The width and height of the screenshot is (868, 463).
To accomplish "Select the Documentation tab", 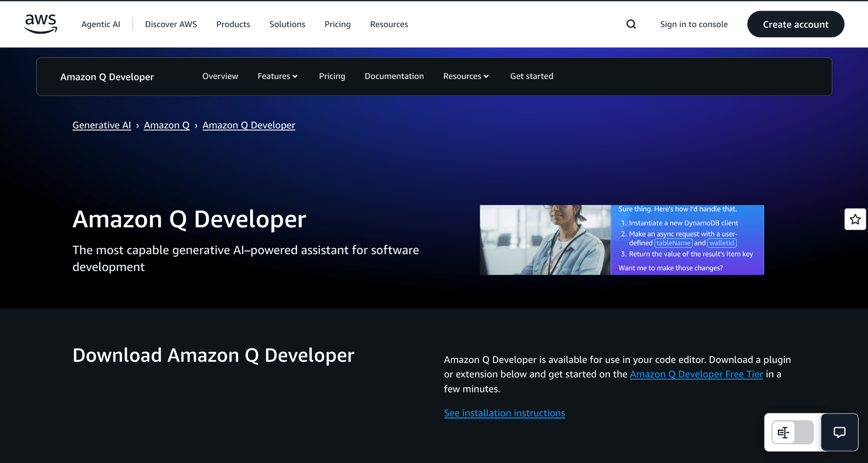I will click(x=394, y=76).
